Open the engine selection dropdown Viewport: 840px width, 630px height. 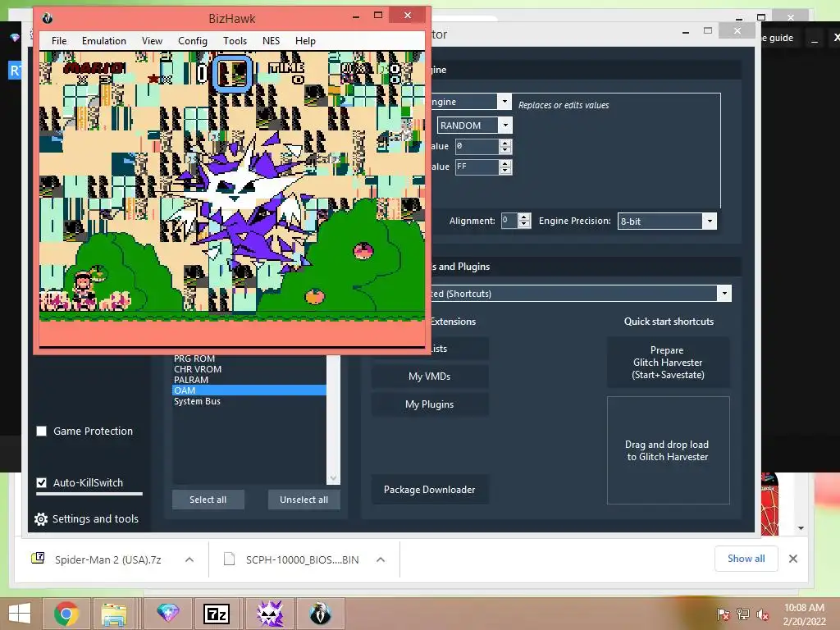(504, 101)
